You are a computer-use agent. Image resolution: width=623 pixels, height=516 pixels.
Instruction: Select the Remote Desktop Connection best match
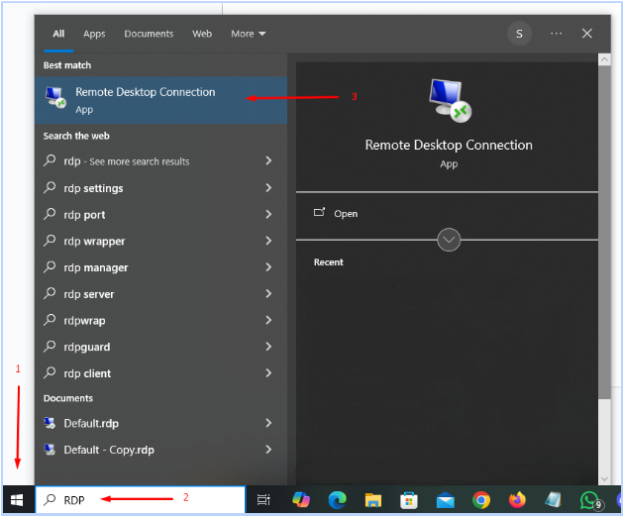161,100
